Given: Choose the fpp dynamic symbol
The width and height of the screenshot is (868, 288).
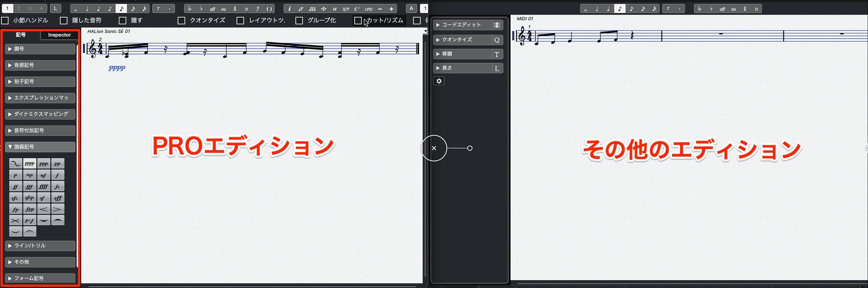Looking at the screenshot, I should pyautogui.click(x=29, y=209).
